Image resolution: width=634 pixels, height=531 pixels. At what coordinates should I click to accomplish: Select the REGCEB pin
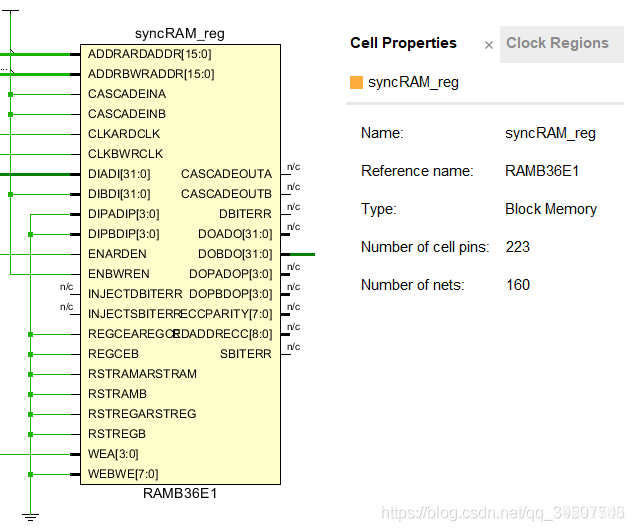[114, 354]
